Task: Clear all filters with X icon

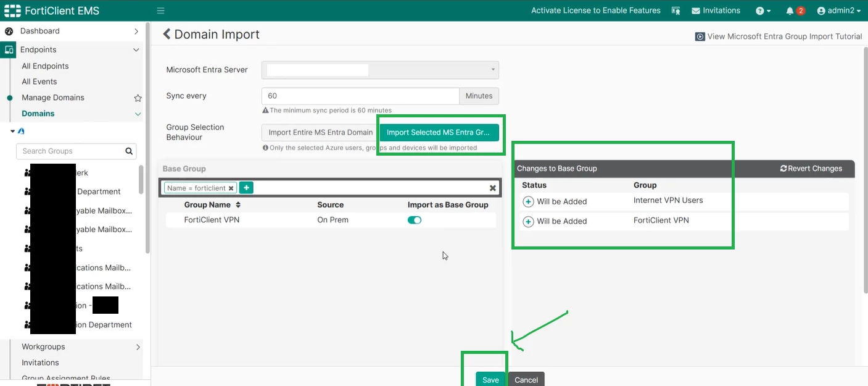Action: pos(493,188)
